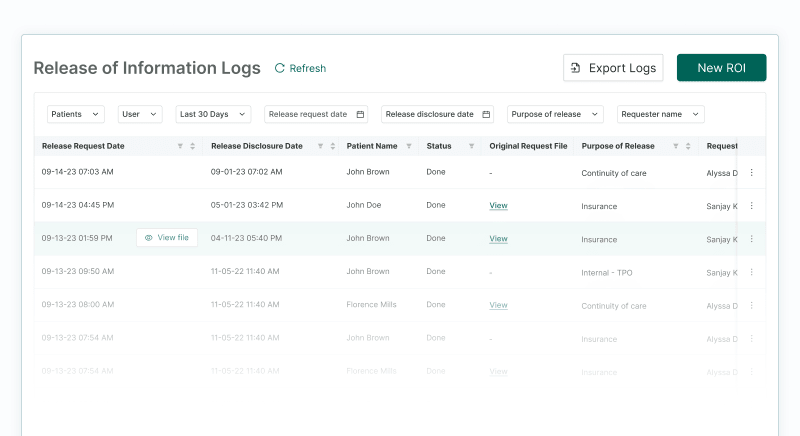The width and height of the screenshot is (800, 436).
Task: Click the 09-01-23 07:02 AM disclosure date
Action: (x=246, y=172)
